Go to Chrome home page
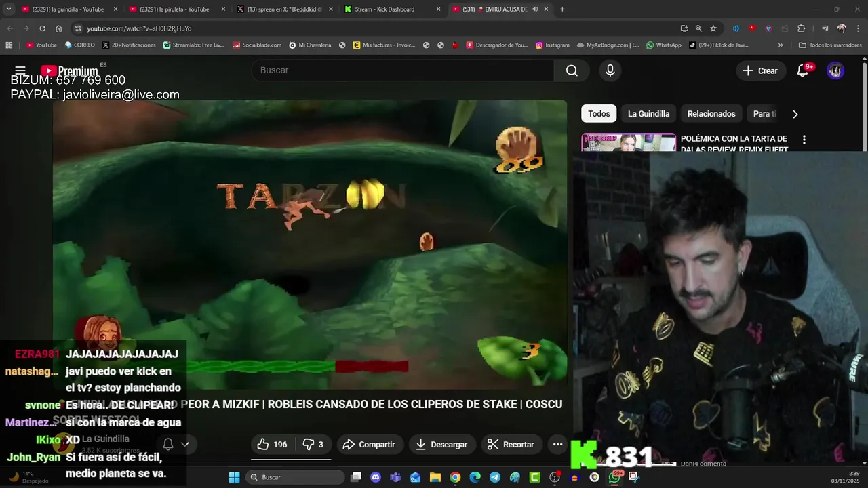 coord(58,28)
